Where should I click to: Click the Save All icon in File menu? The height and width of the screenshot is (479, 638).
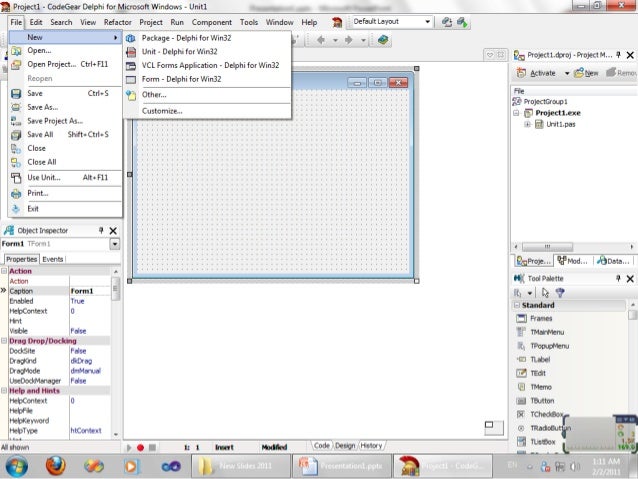tap(16, 135)
